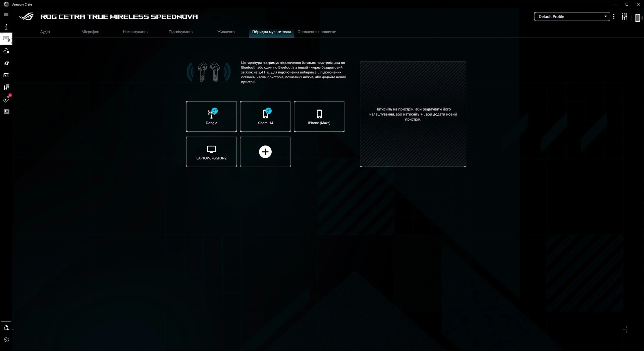
Task: Open the Налаштування tab
Action: [x=136, y=32]
